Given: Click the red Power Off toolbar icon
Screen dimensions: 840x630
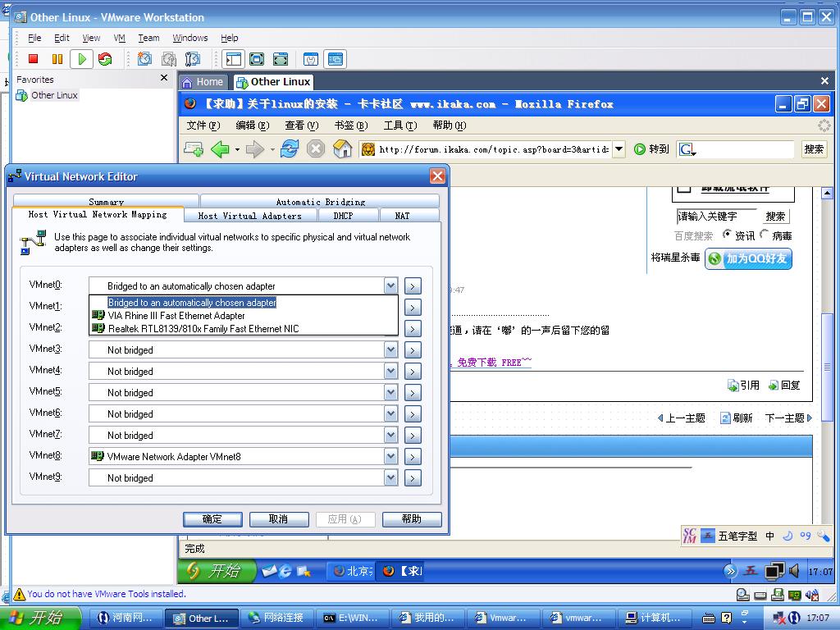Looking at the screenshot, I should (x=33, y=59).
